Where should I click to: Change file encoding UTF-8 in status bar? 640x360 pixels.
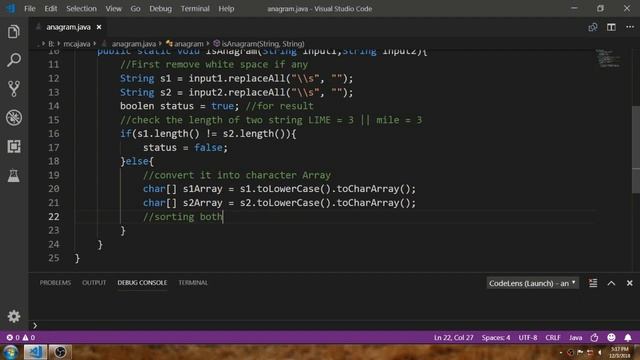pos(528,338)
